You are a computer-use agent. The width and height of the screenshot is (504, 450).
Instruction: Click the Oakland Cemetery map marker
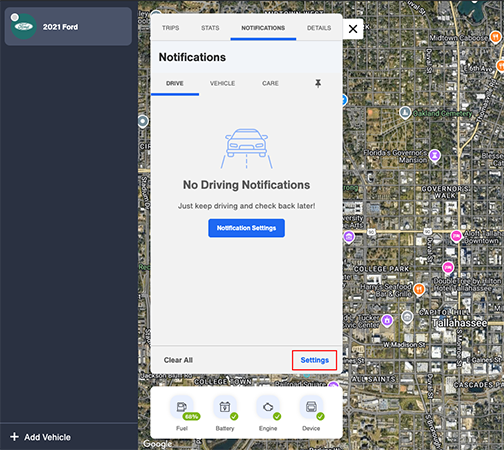405,113
